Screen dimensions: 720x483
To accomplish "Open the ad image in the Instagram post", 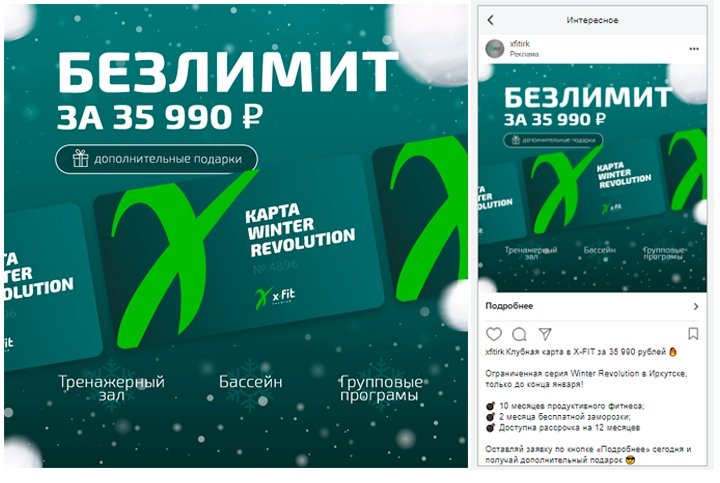I will click(x=592, y=178).
